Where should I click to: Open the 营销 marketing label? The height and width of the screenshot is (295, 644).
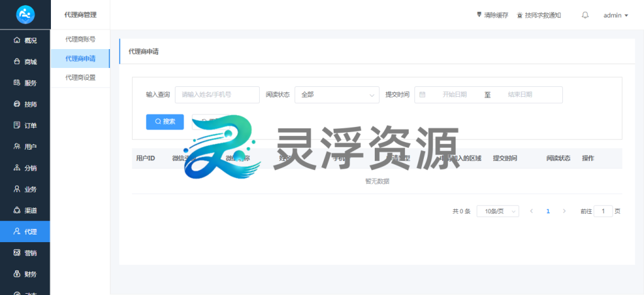[31, 253]
